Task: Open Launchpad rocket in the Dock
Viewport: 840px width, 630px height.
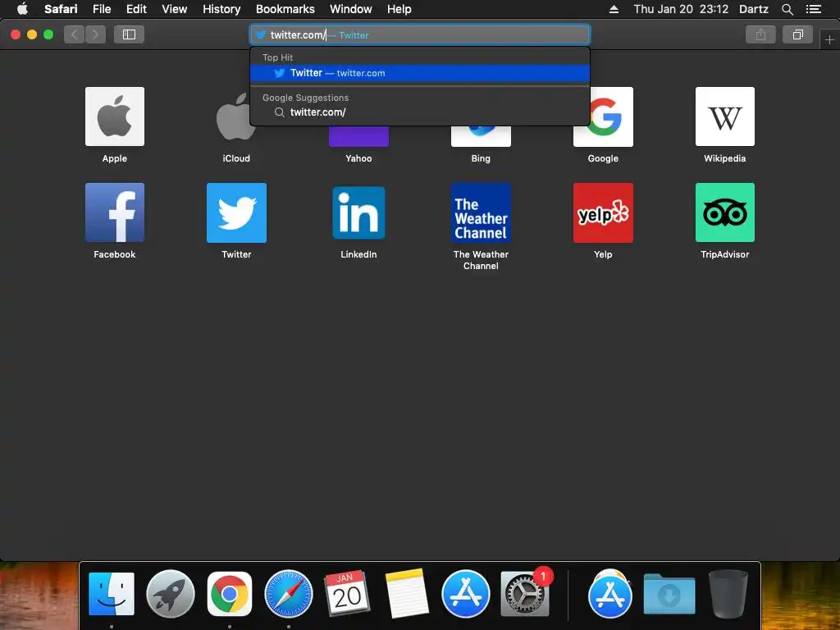Action: [x=171, y=594]
